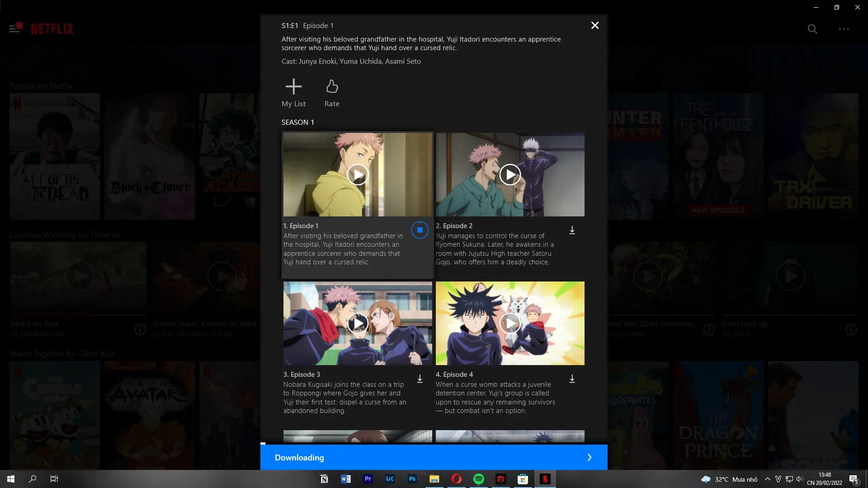Image resolution: width=868 pixels, height=488 pixels.
Task: Open Premiere Pro from the taskbar
Action: (x=368, y=479)
